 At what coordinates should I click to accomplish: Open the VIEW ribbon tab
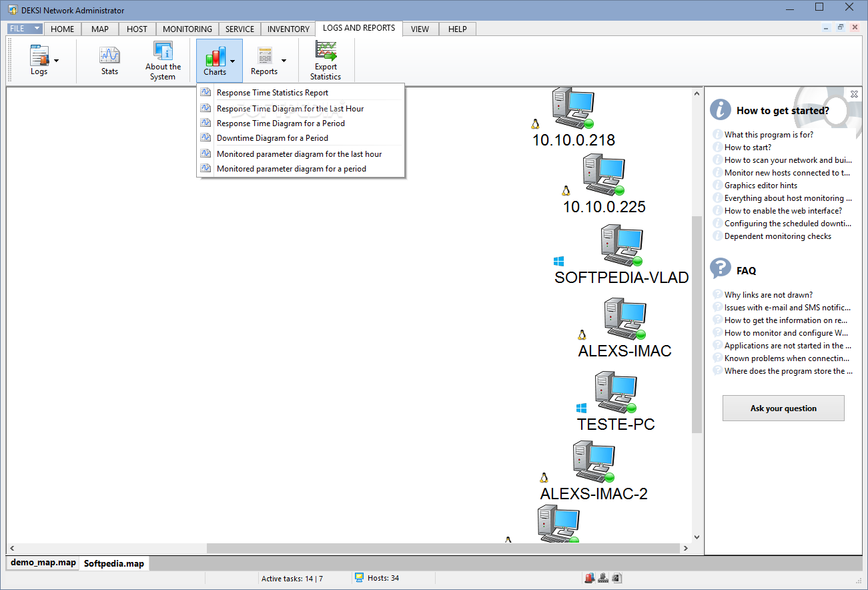click(x=420, y=29)
